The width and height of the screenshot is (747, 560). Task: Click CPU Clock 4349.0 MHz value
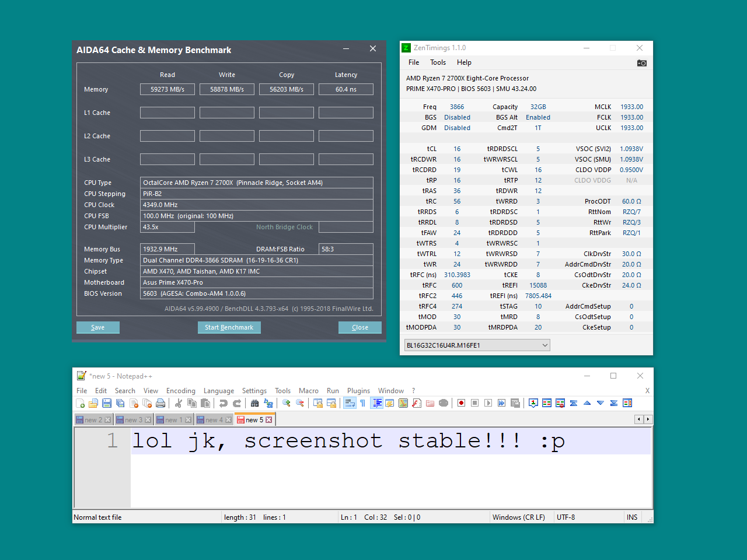pos(257,205)
